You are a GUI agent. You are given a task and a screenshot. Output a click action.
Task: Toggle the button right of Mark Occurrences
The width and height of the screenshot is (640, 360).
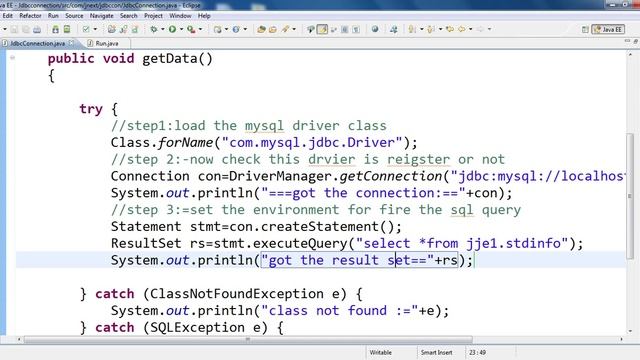pyautogui.click(x=334, y=29)
